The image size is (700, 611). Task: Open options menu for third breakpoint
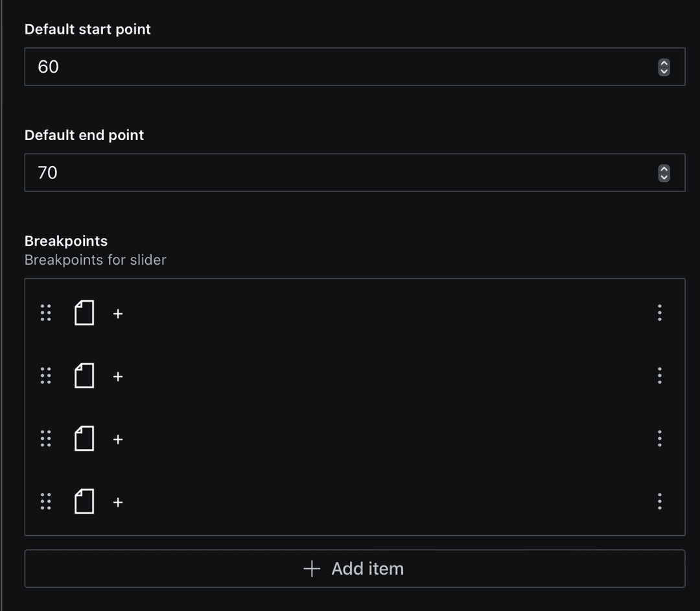pos(659,439)
